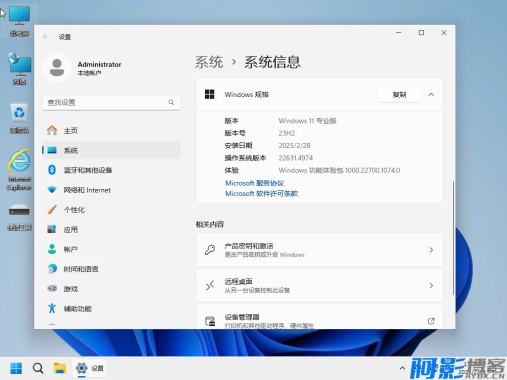This screenshot has height=380, width=507.
Task: Open 远程桌面 via its right chevron
Action: (431, 285)
